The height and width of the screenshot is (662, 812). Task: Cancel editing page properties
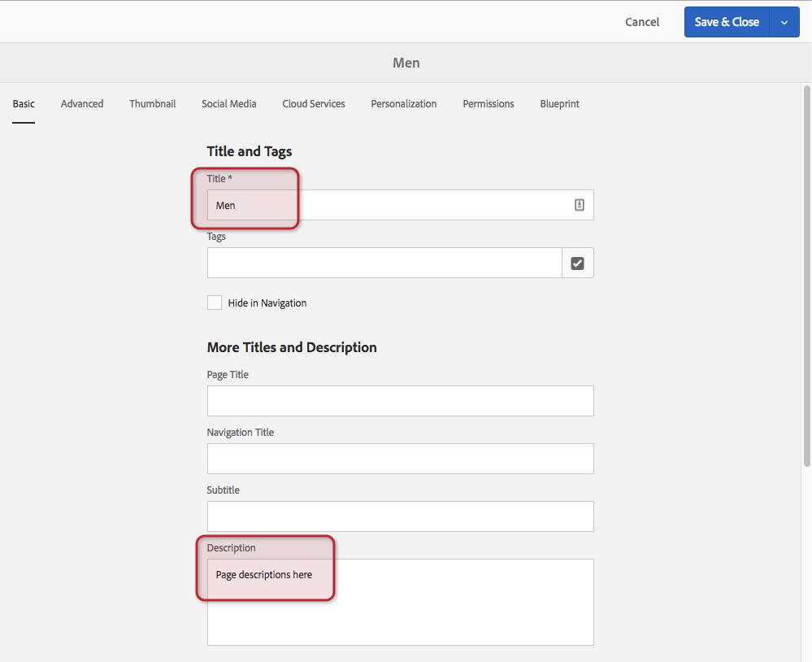click(x=642, y=23)
